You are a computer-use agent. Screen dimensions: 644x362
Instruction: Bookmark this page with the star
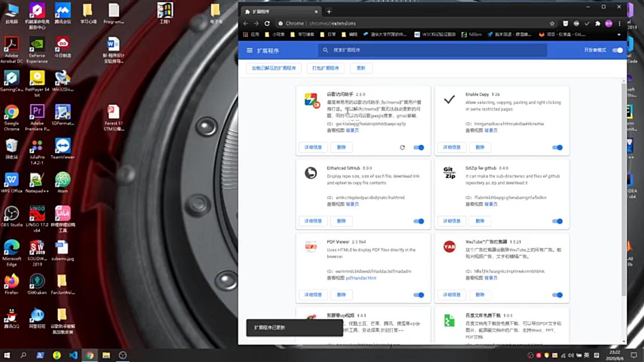pos(552,24)
